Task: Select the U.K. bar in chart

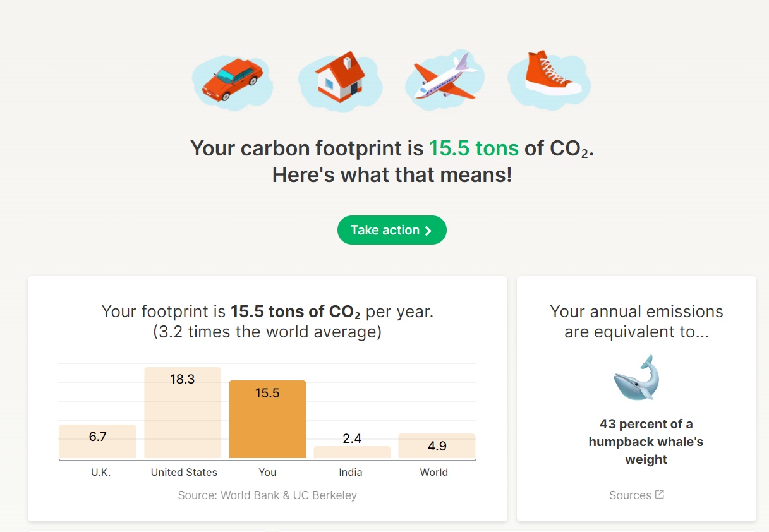Action: click(x=97, y=441)
